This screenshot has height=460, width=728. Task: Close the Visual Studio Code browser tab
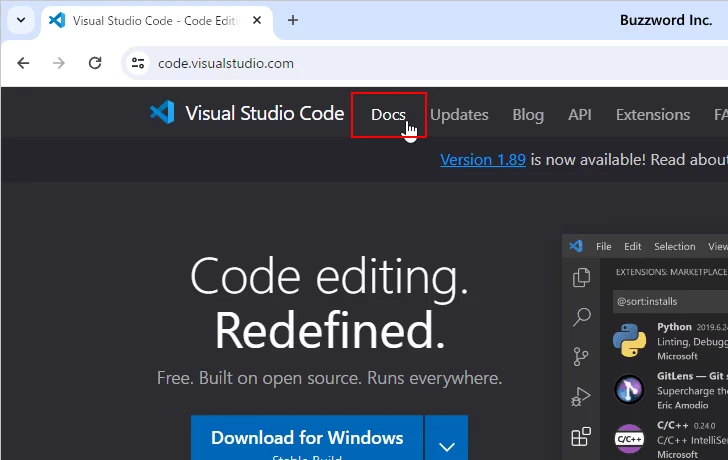point(257,20)
